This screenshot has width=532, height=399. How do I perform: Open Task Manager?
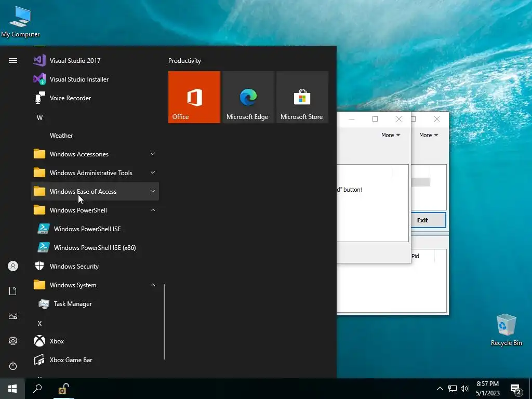tap(95, 304)
